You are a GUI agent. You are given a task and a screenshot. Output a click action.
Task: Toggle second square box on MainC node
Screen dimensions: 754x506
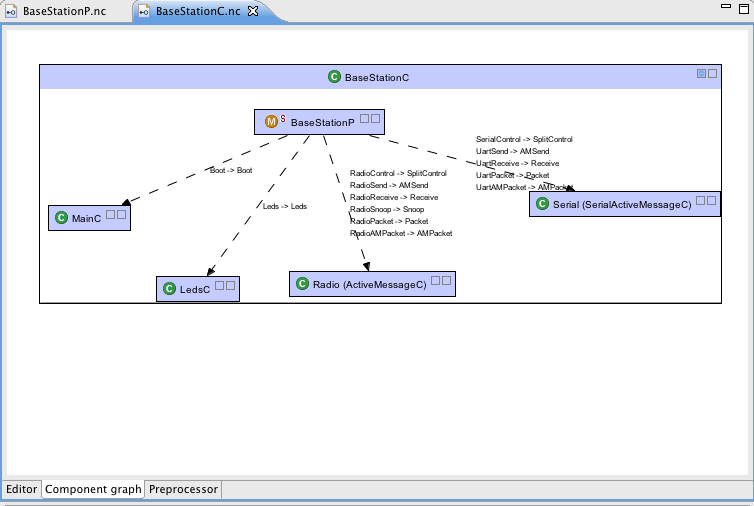pos(122,215)
